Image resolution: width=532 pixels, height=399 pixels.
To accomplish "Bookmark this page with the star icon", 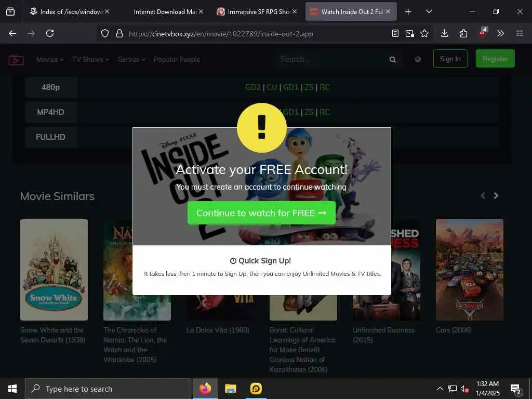I will (424, 33).
